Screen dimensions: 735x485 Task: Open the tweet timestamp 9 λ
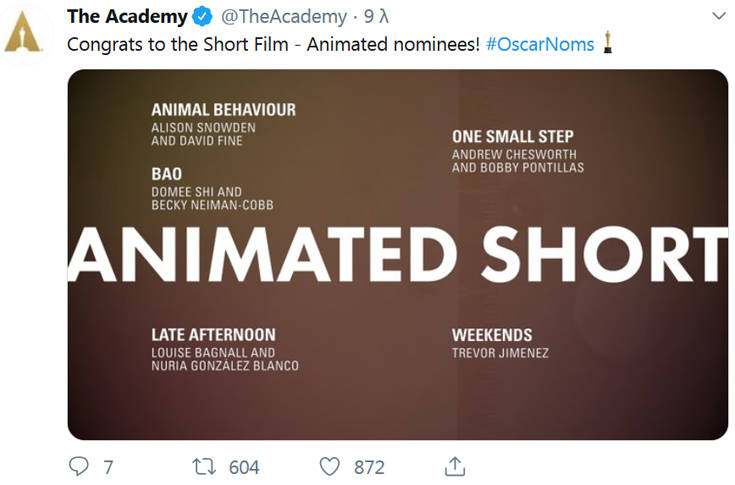[376, 17]
